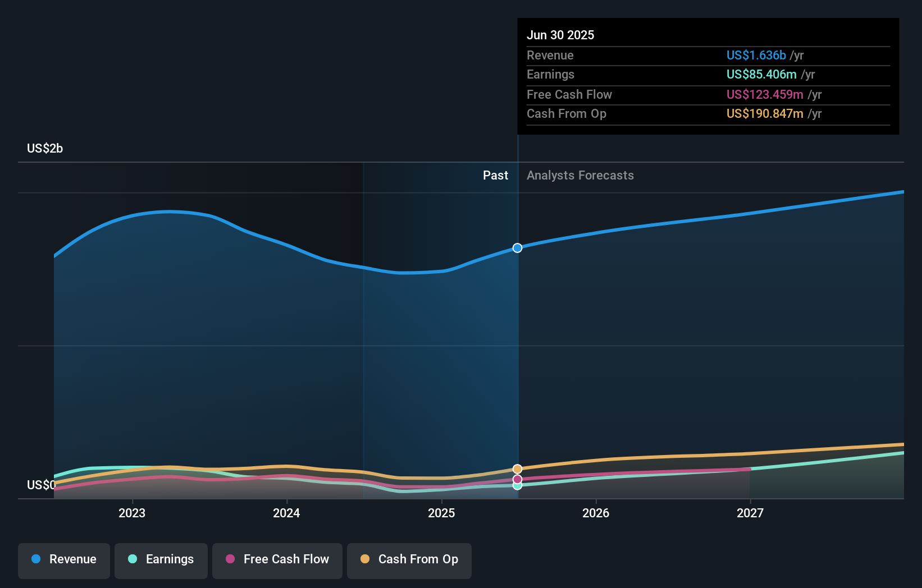The width and height of the screenshot is (922, 588).
Task: Click the 'Earnings' row label in tooltip
Action: [x=550, y=74]
